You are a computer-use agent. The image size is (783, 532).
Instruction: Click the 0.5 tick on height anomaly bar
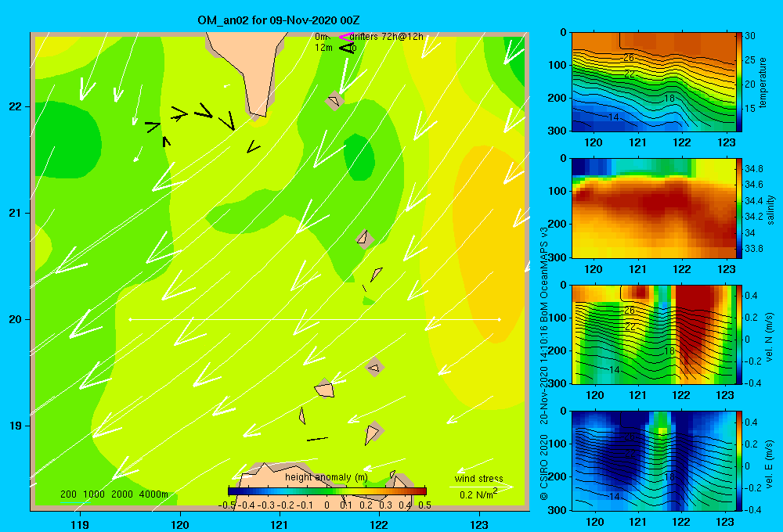click(x=424, y=505)
